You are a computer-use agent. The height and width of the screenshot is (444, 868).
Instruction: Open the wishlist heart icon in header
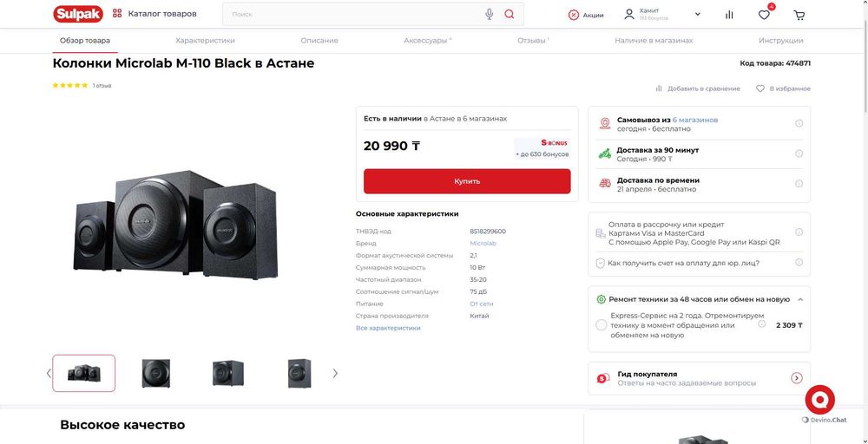click(x=764, y=15)
